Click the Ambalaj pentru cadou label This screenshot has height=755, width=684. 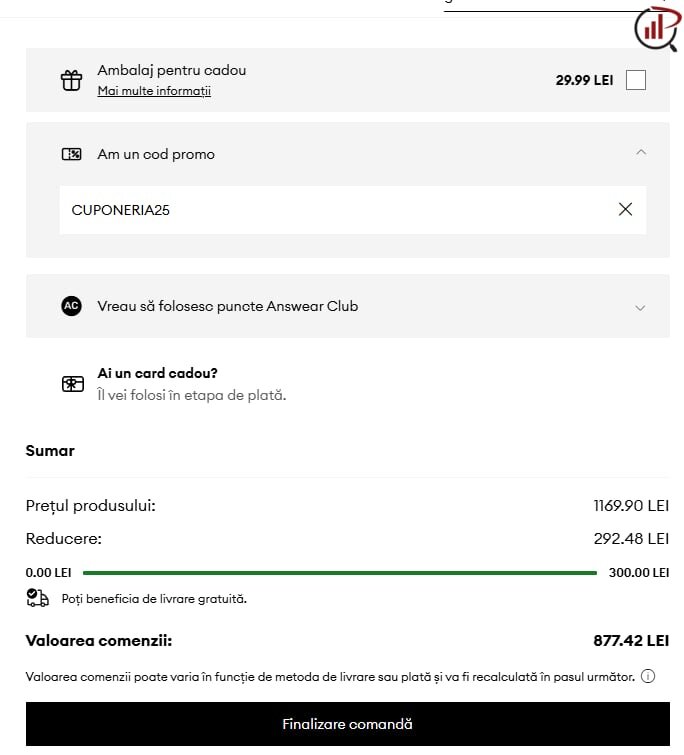coord(171,70)
